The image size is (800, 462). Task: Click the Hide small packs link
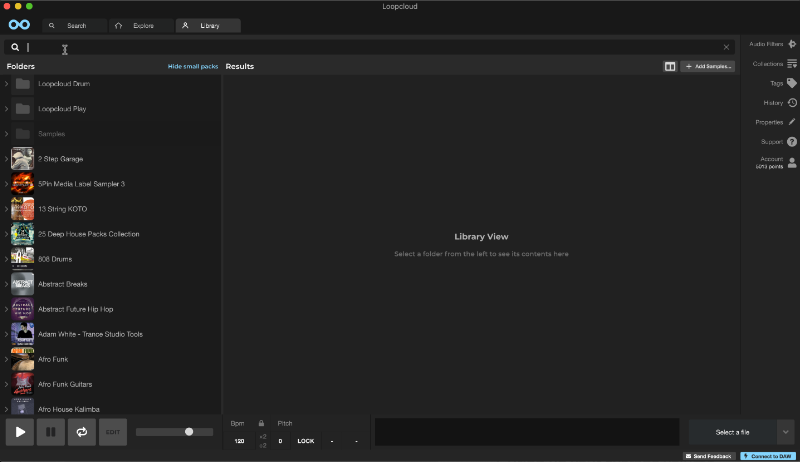pos(192,66)
